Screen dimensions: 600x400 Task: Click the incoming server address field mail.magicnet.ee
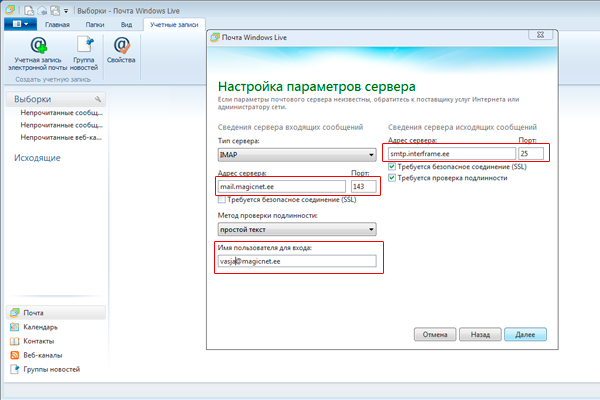pyautogui.click(x=282, y=186)
